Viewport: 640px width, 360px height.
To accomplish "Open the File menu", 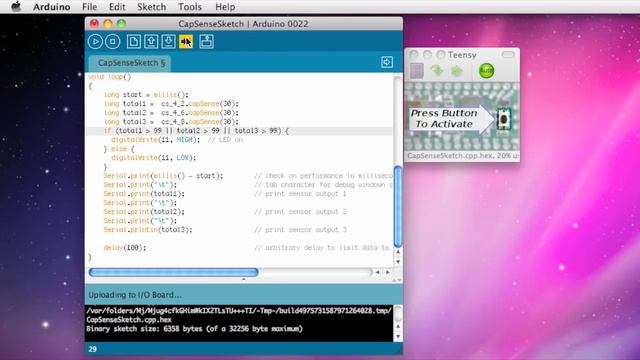I will 89,7.
